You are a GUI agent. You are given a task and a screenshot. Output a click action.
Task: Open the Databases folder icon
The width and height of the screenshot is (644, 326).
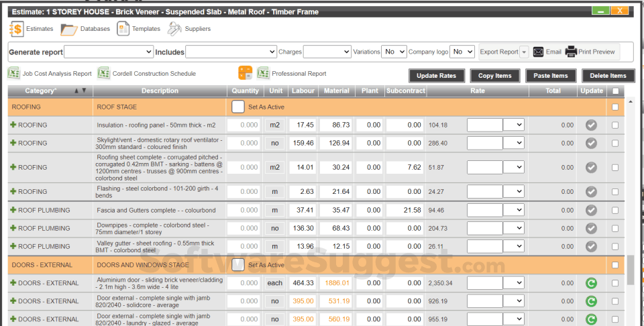click(69, 30)
